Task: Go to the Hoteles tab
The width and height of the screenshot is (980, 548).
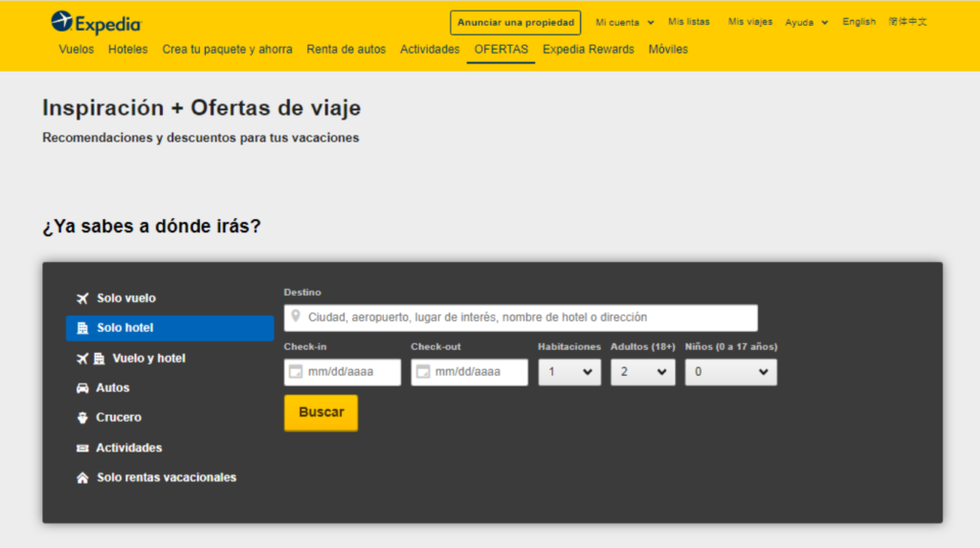Action: click(127, 50)
